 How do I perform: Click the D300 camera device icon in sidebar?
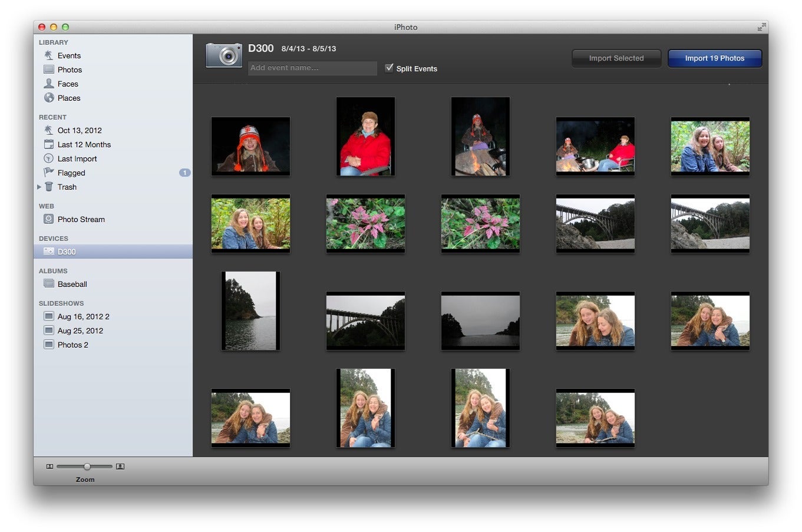click(x=49, y=252)
